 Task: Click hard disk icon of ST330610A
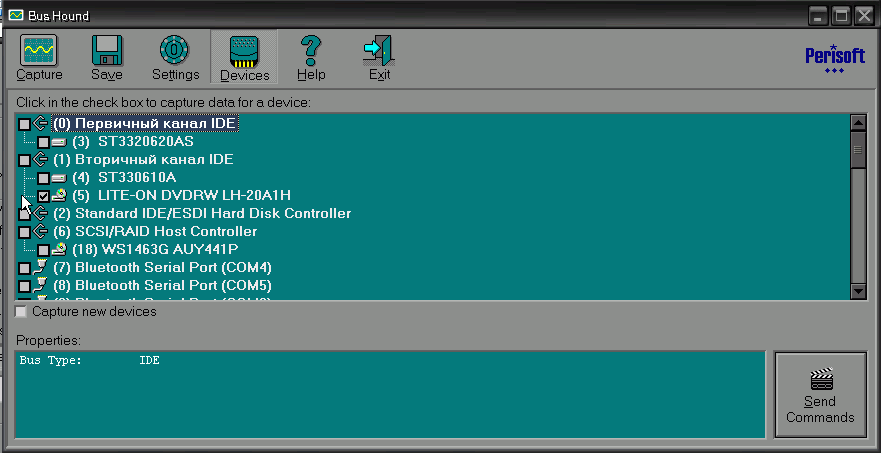59,178
